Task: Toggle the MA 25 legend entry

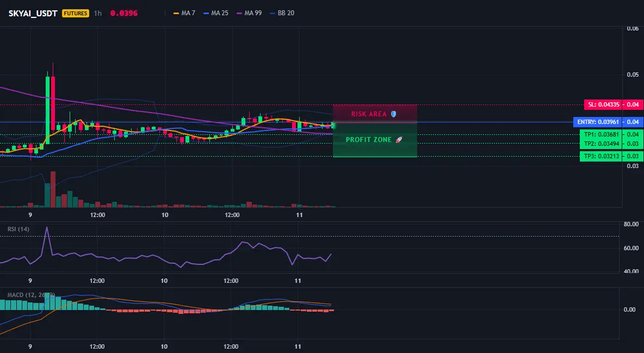Action: pos(216,13)
